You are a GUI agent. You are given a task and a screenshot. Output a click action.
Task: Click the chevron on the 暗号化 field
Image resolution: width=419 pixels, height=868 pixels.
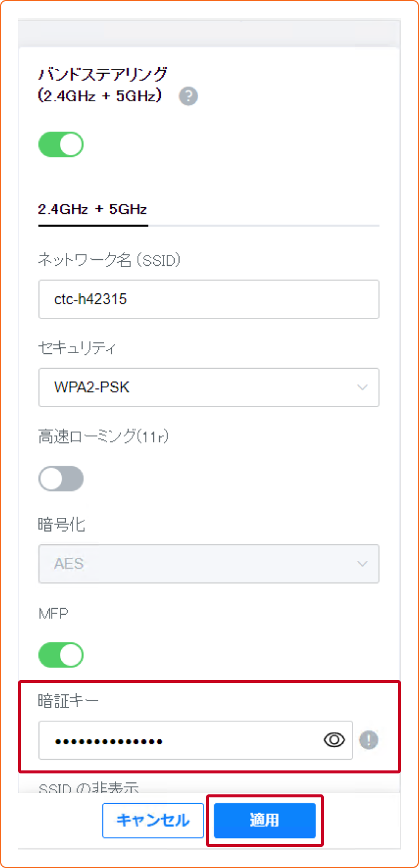tap(362, 563)
